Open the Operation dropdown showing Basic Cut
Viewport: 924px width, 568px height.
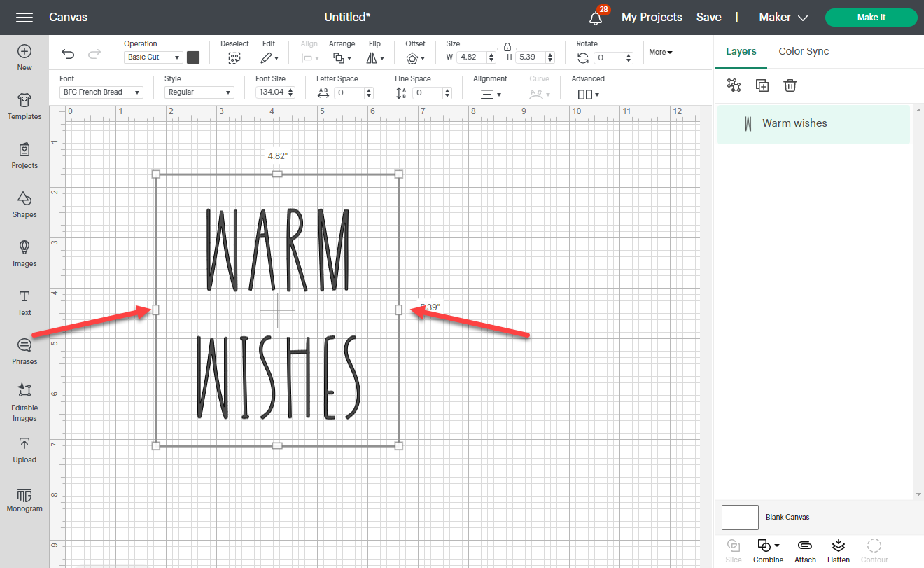point(153,57)
